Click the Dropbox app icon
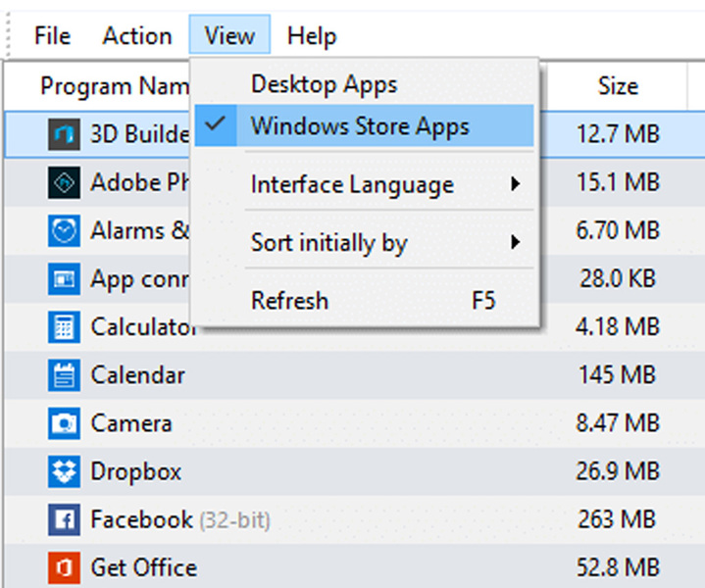705x588 pixels. point(64,471)
